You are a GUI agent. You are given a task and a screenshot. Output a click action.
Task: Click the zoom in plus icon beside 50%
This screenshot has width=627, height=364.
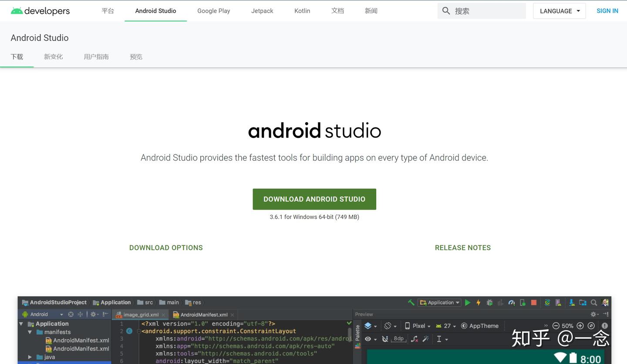tap(580, 326)
